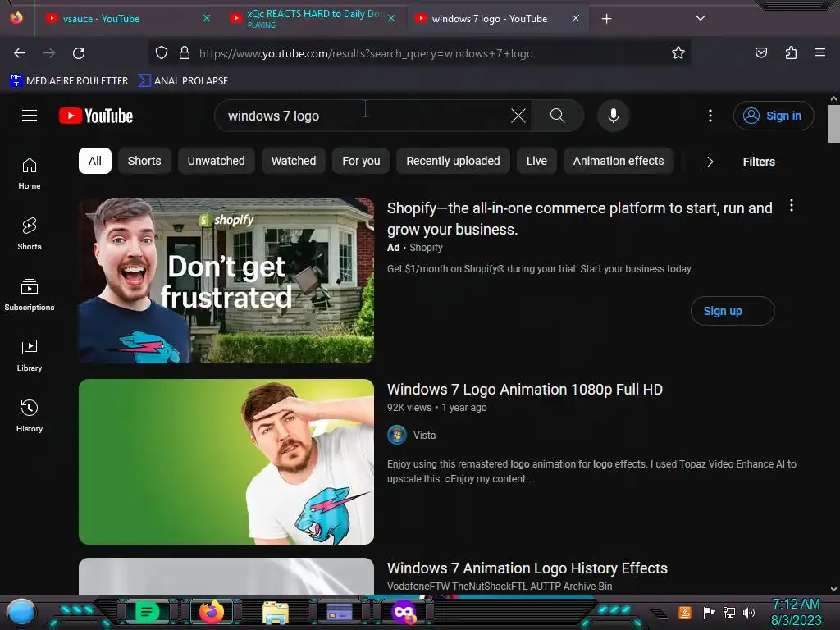Click the YouTube logo

click(96, 116)
